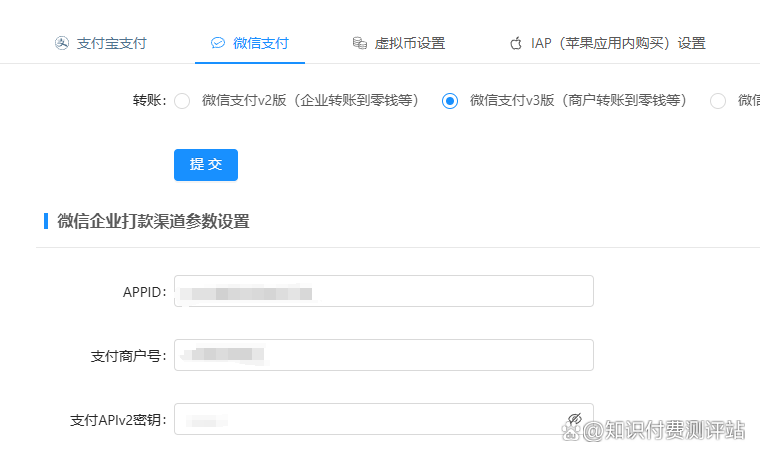Click the Apple logo icon in the IAP tab
760x457 pixels.
[516, 43]
